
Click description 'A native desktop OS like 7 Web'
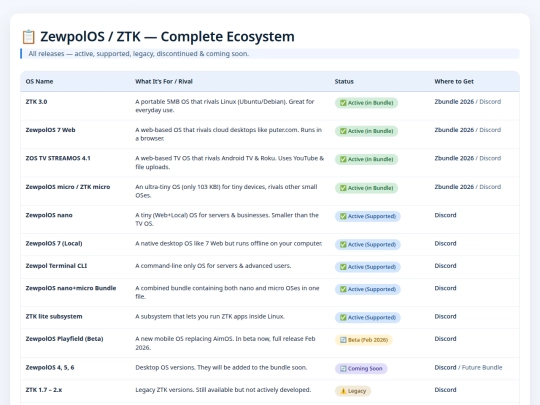click(x=229, y=243)
